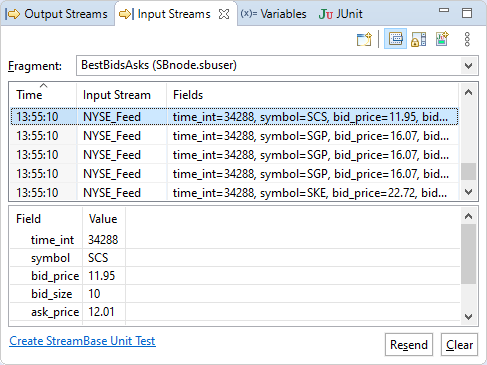
Task: Click the BestBidsAsks fragment combo box
Action: (277, 65)
